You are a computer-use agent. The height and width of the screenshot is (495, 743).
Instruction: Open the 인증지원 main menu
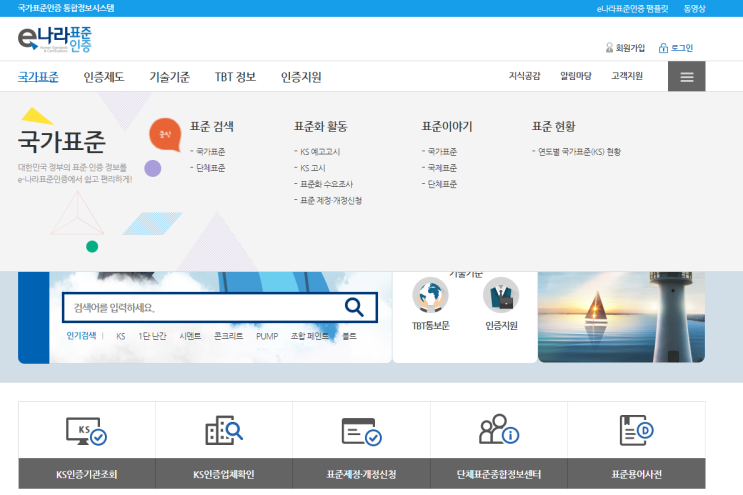301,77
